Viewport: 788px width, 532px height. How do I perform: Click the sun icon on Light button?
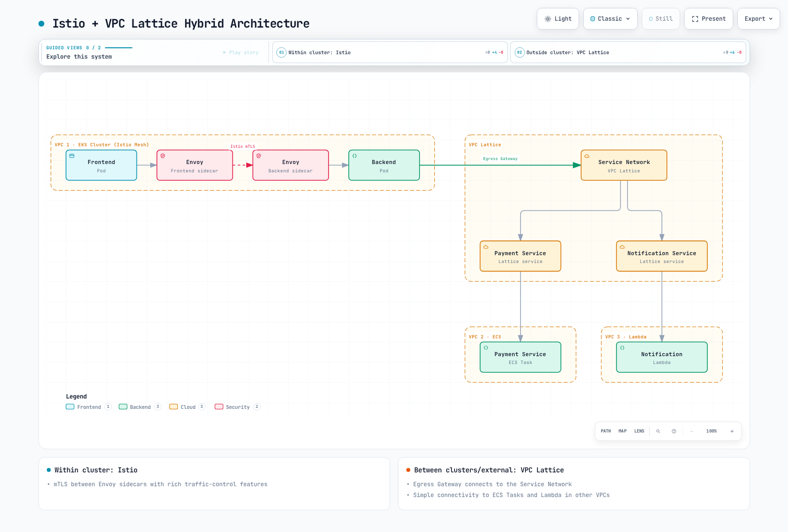click(548, 19)
